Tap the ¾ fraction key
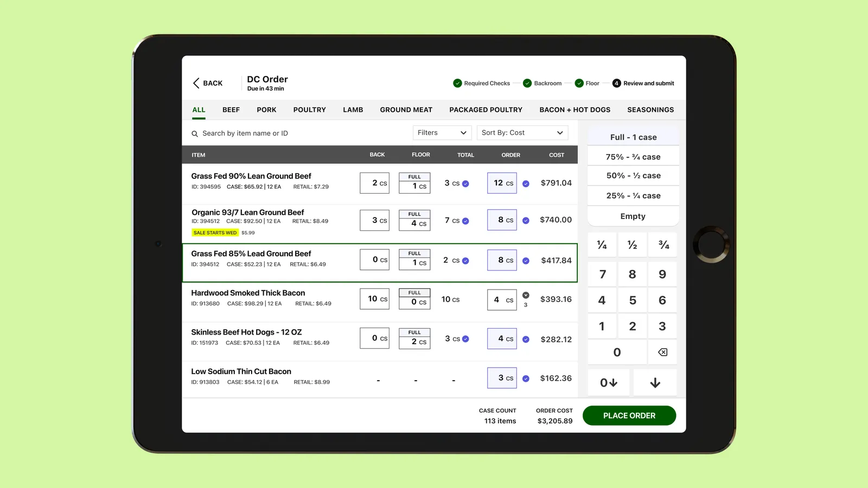Viewport: 868px width, 488px height. (x=662, y=245)
